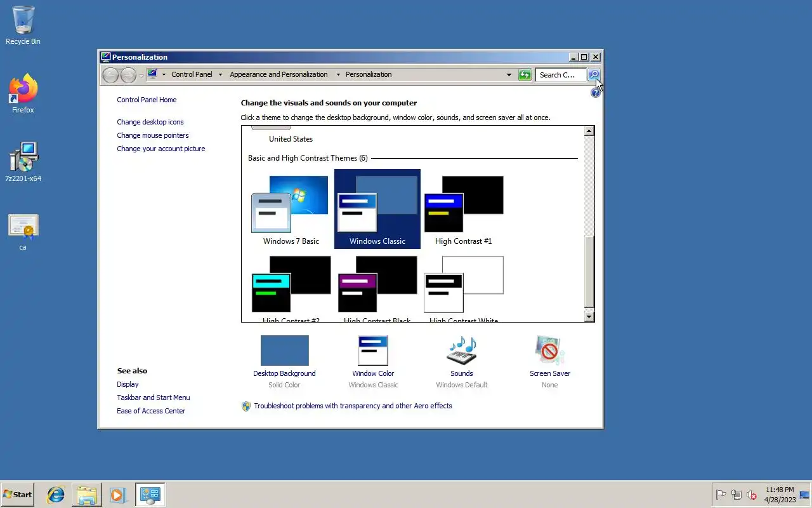Click the Window Color text link
Viewport: 812px width, 508px height.
[x=373, y=373]
